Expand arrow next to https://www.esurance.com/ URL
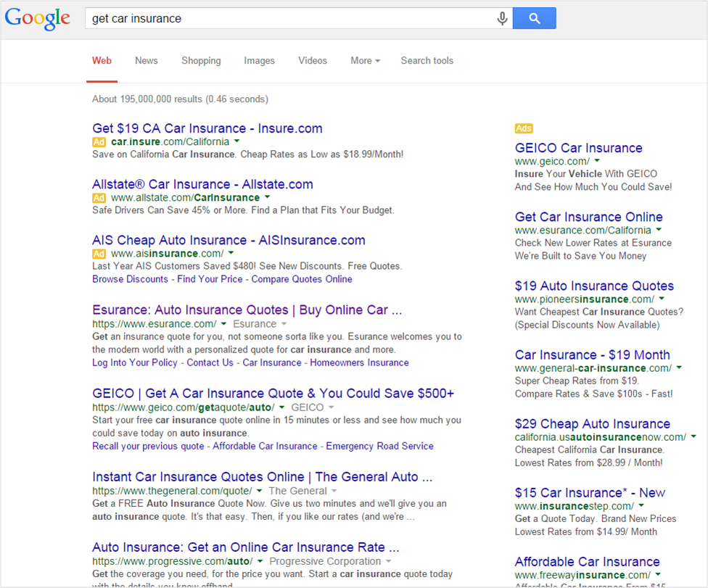708x588 pixels. (x=223, y=323)
